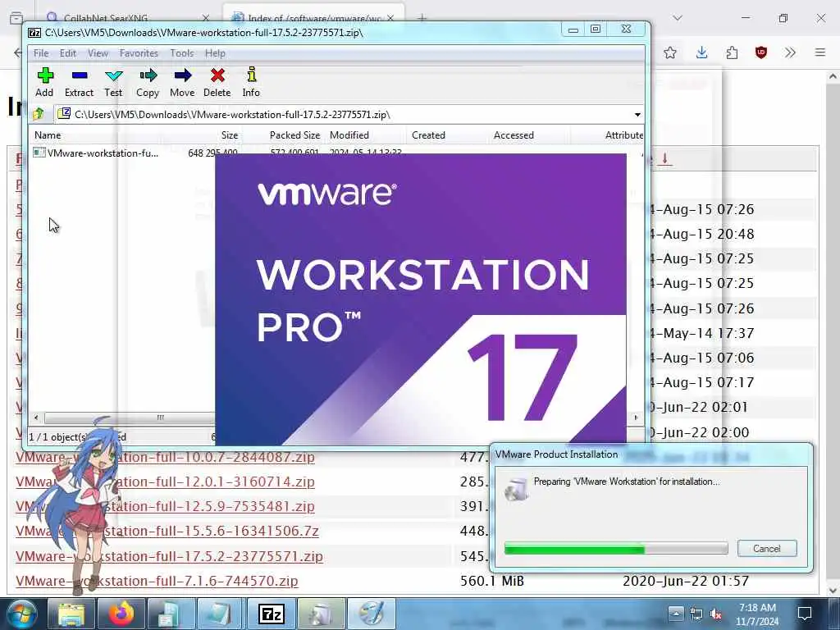
Task: Open the network tray icon
Action: [x=696, y=614]
